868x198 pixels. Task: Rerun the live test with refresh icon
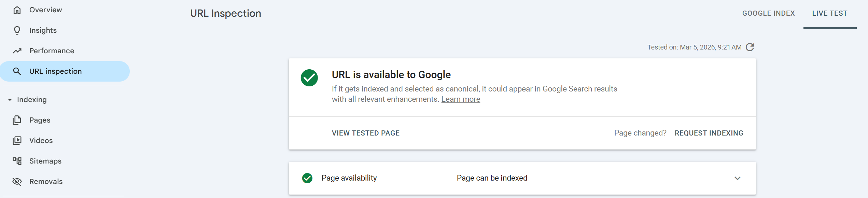[750, 47]
